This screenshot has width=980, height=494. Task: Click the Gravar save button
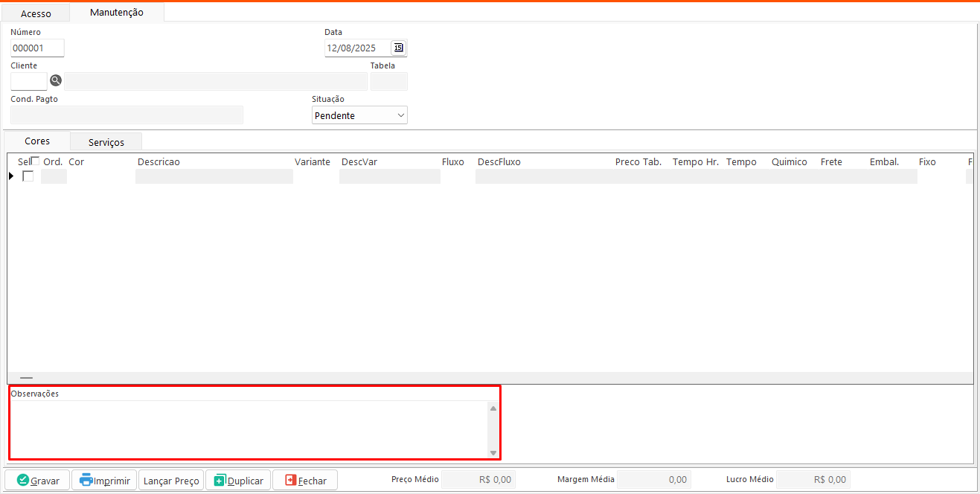(38, 481)
